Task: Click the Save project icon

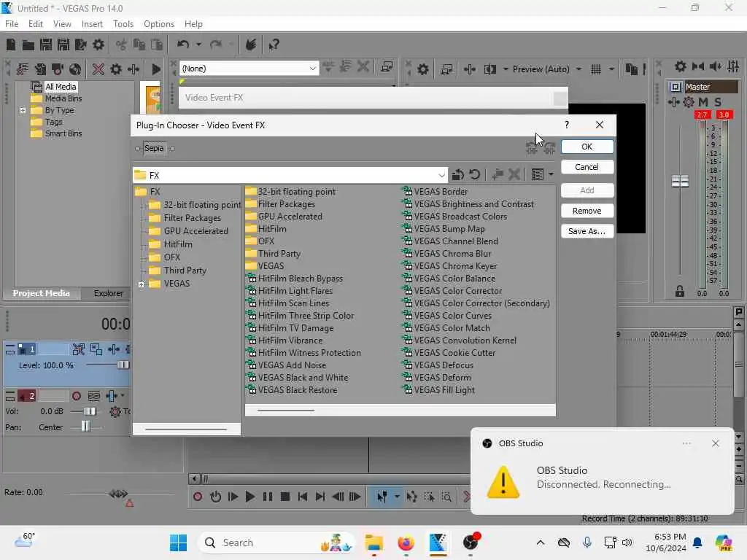Action: [x=46, y=44]
